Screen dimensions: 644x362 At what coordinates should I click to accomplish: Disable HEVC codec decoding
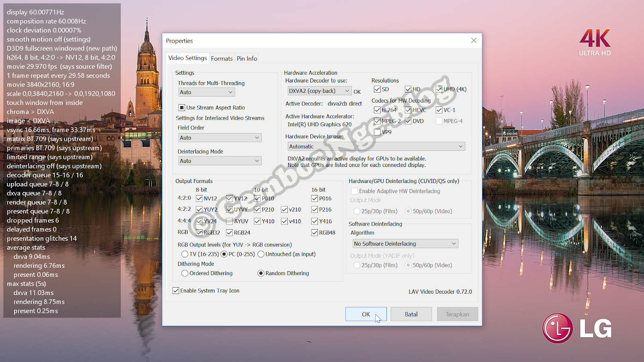[408, 110]
